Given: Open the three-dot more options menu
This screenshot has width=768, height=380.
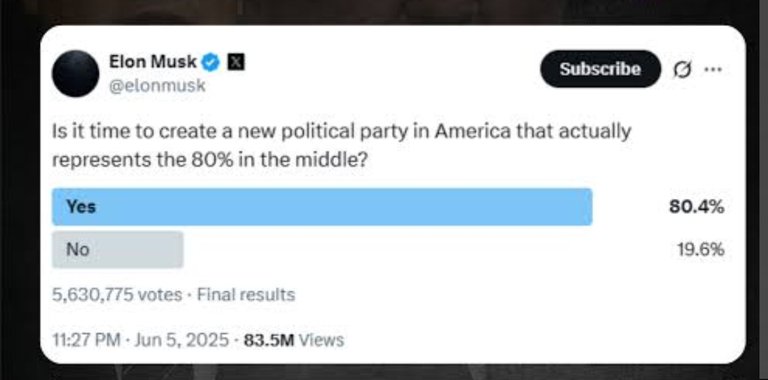Looking at the screenshot, I should (713, 70).
